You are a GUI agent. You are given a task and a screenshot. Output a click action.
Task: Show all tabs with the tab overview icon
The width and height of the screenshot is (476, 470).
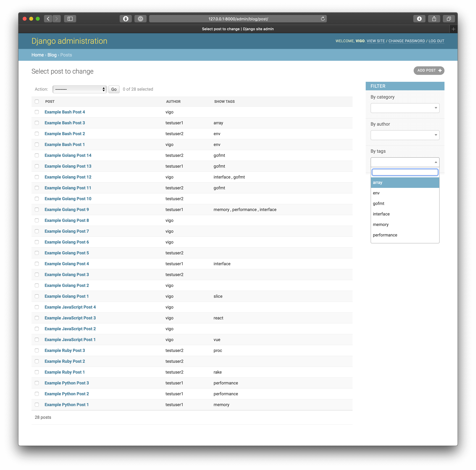coord(449,19)
